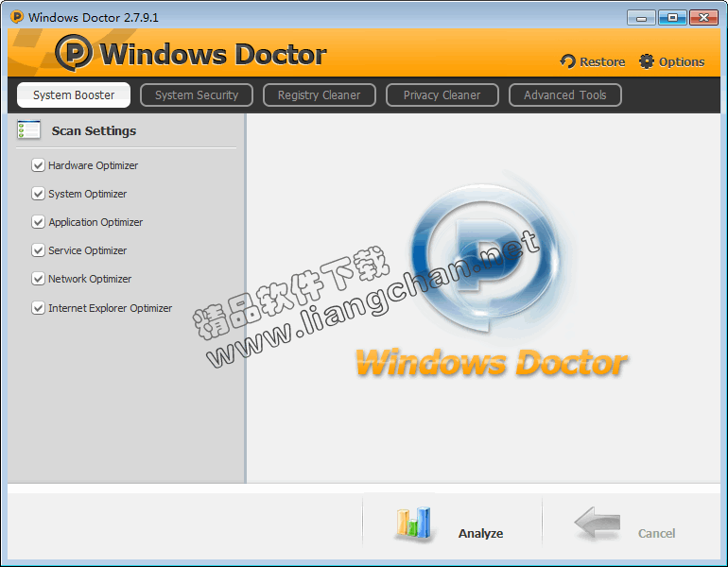Go to the Privacy Cleaner tab

click(442, 95)
